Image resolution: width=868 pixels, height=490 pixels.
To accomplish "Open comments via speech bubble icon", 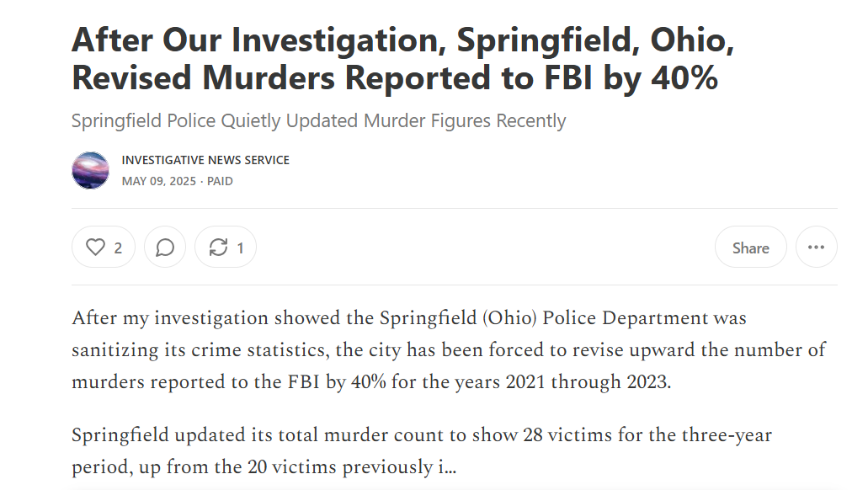I will (x=165, y=248).
